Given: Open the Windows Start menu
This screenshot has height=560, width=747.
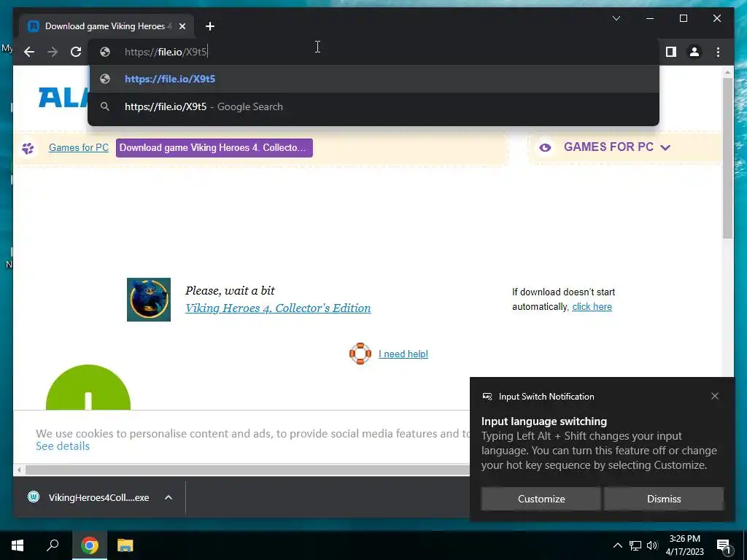Looking at the screenshot, I should [x=18, y=545].
